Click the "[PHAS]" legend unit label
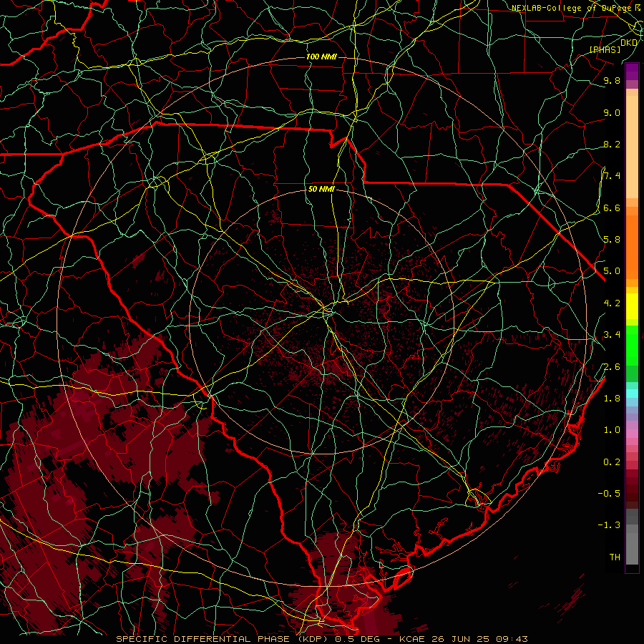Image resolution: width=644 pixels, height=644 pixels. point(605,49)
